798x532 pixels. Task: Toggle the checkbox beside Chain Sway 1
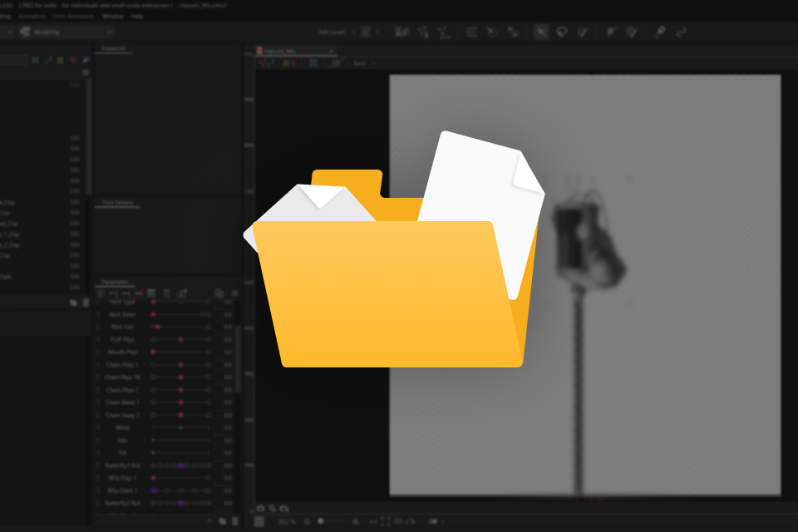point(98,416)
